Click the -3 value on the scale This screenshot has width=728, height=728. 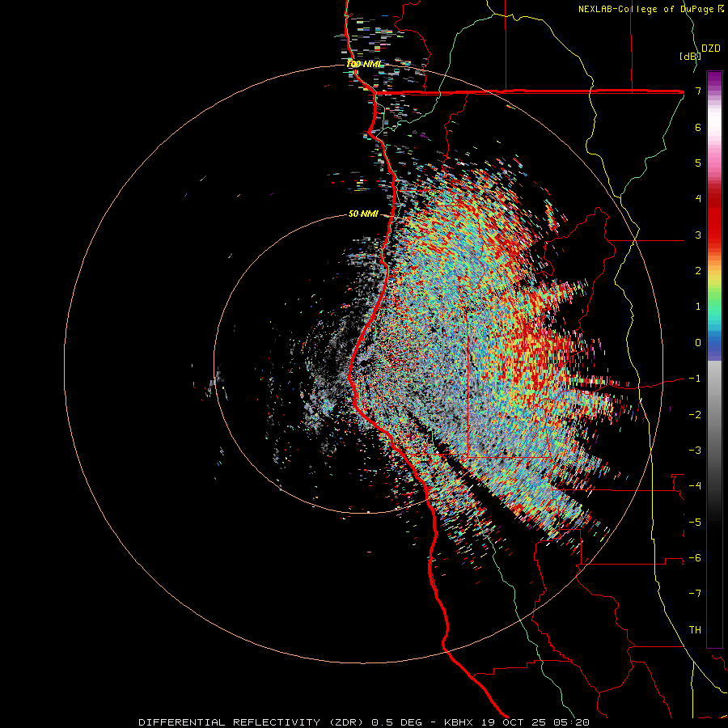point(695,451)
